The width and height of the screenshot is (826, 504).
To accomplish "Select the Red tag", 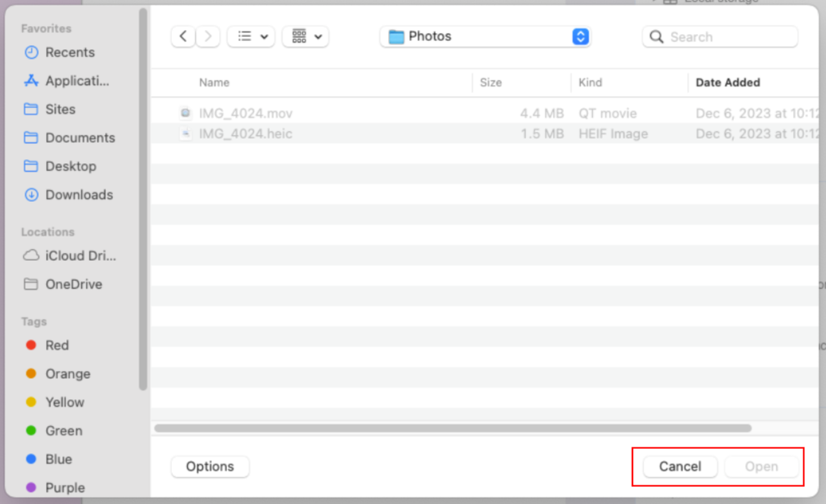I will coord(57,346).
